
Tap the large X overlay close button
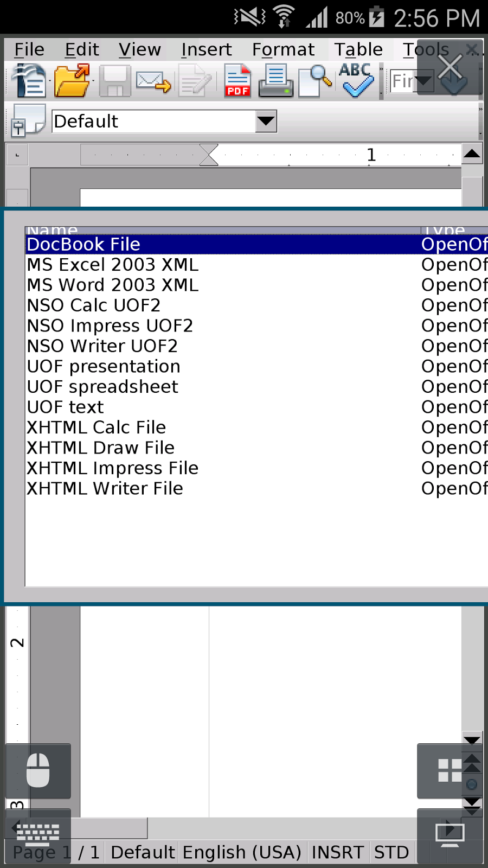(x=450, y=66)
